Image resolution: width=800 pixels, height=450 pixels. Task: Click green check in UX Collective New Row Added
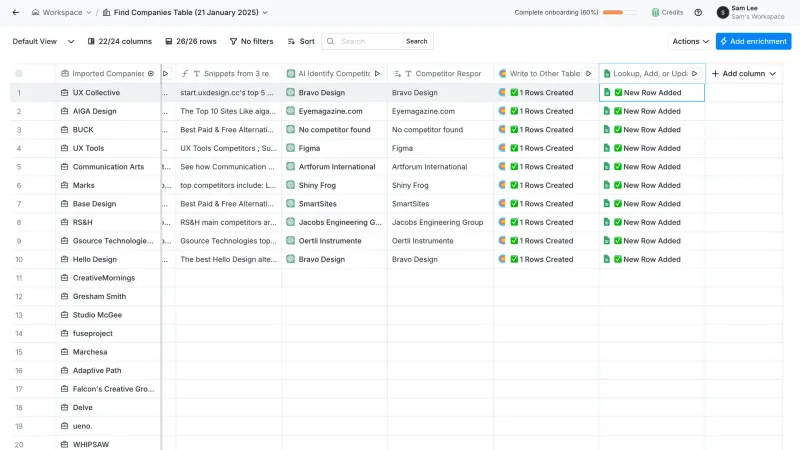click(618, 92)
